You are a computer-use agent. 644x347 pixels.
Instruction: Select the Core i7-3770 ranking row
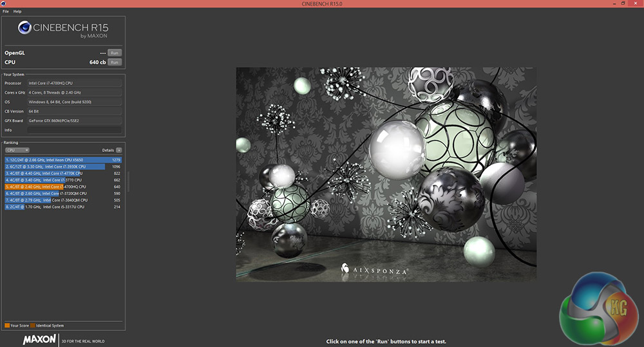click(63, 180)
